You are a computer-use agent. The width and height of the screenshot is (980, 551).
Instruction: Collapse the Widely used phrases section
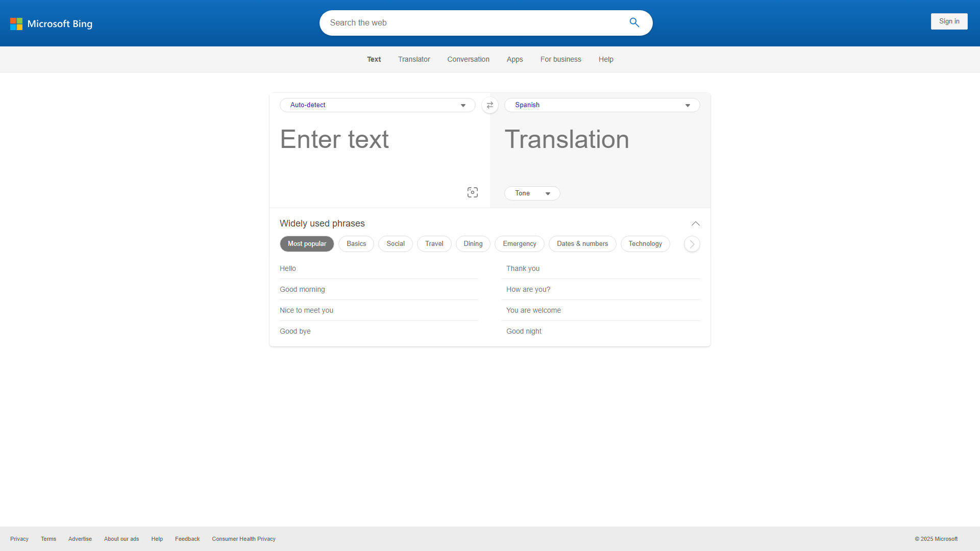click(695, 223)
